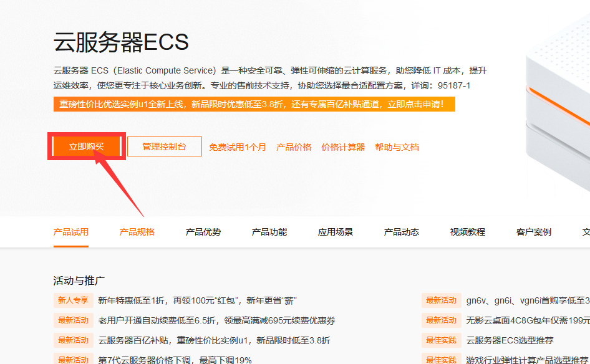Switch to the 产品试用 tab

coord(70,232)
